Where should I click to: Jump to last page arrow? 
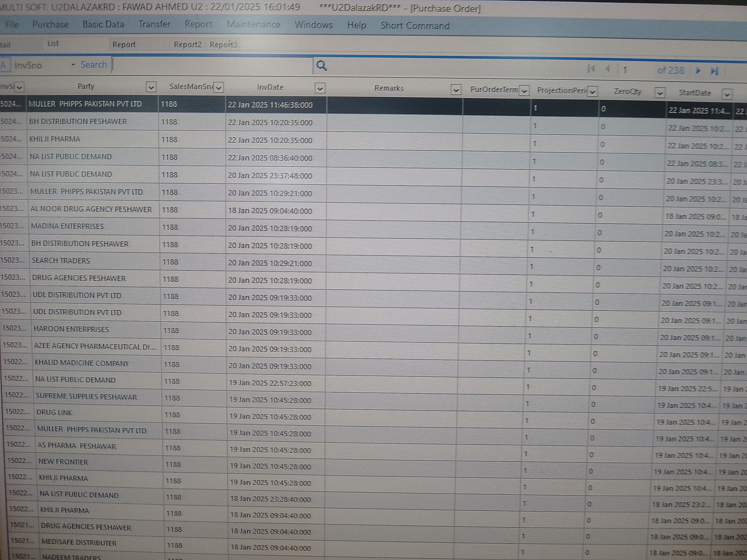coord(714,71)
